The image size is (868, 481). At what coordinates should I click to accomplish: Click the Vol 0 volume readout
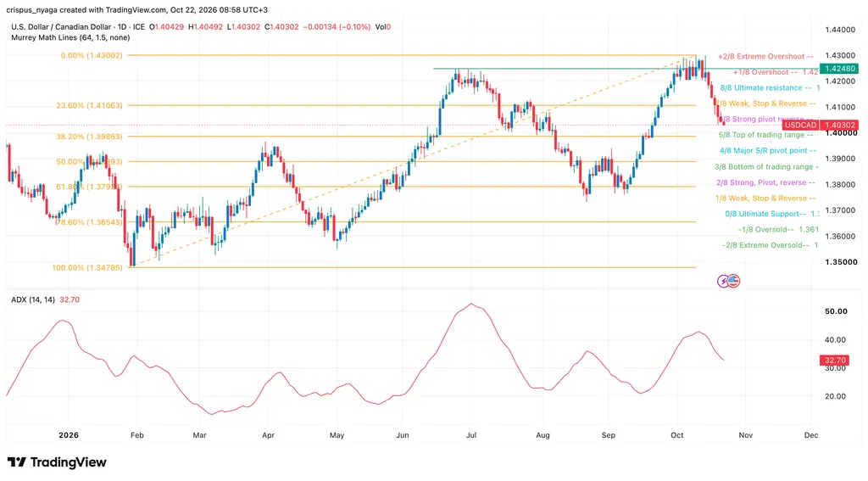(x=383, y=26)
